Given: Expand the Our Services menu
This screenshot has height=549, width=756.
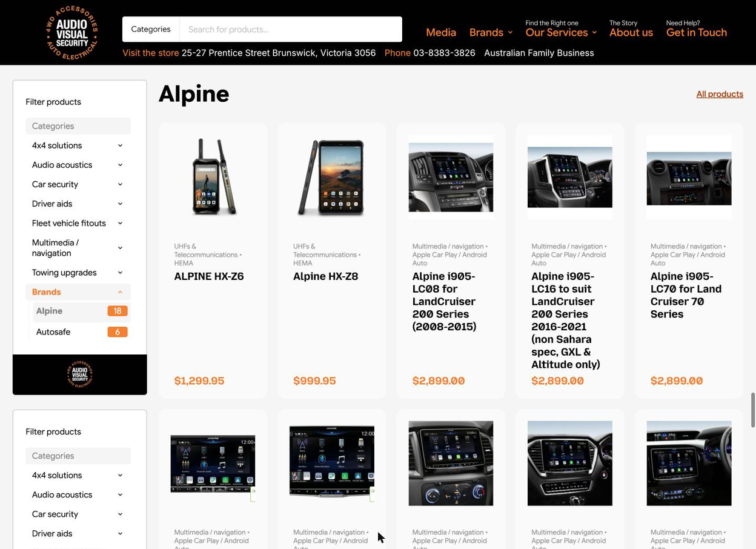Looking at the screenshot, I should tap(561, 33).
